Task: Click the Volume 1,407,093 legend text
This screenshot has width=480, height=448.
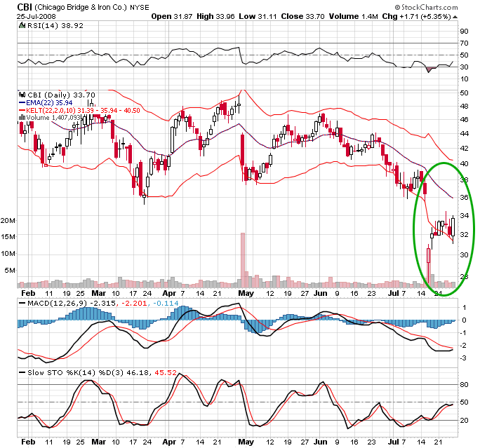Action: [x=53, y=117]
